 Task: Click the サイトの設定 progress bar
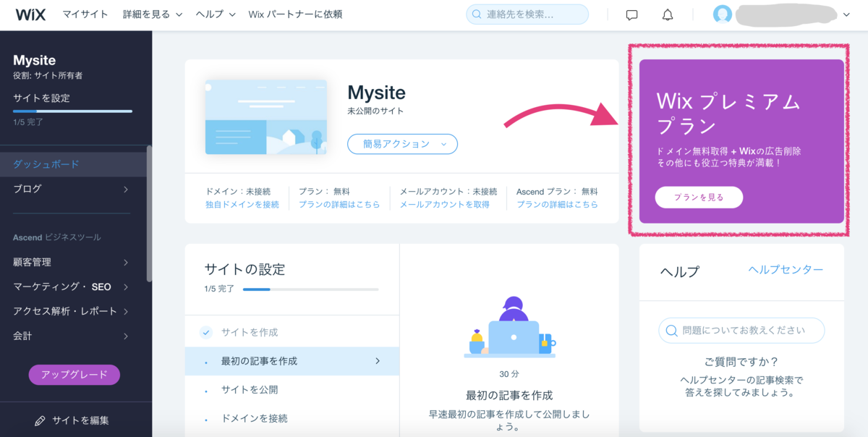point(310,289)
